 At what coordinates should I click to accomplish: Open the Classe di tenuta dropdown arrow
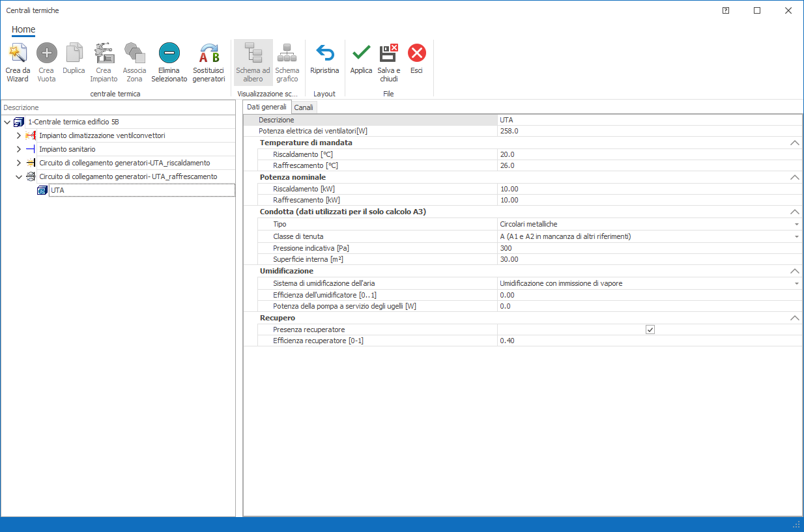click(x=797, y=236)
